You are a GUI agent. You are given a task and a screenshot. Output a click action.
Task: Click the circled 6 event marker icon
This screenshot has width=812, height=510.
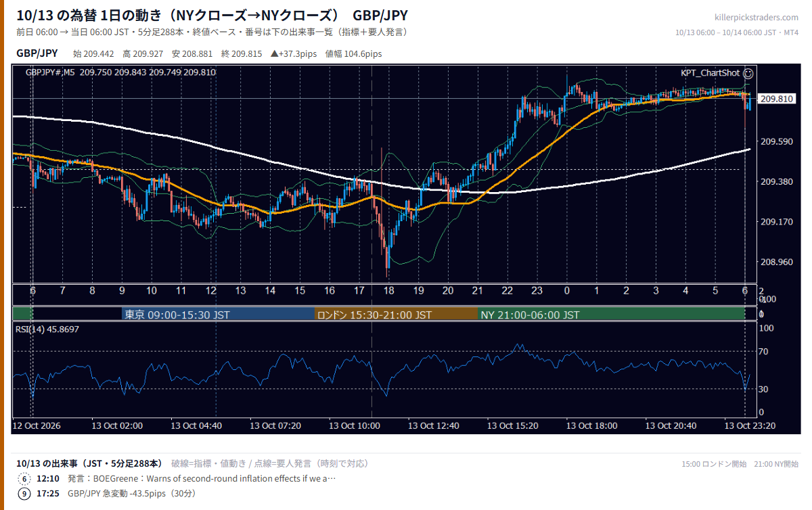pos(24,479)
